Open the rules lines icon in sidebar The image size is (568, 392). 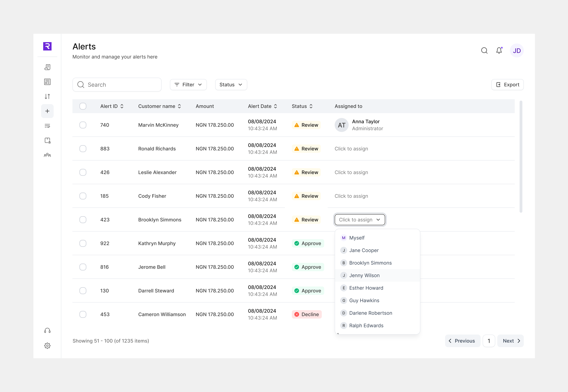pyautogui.click(x=47, y=126)
